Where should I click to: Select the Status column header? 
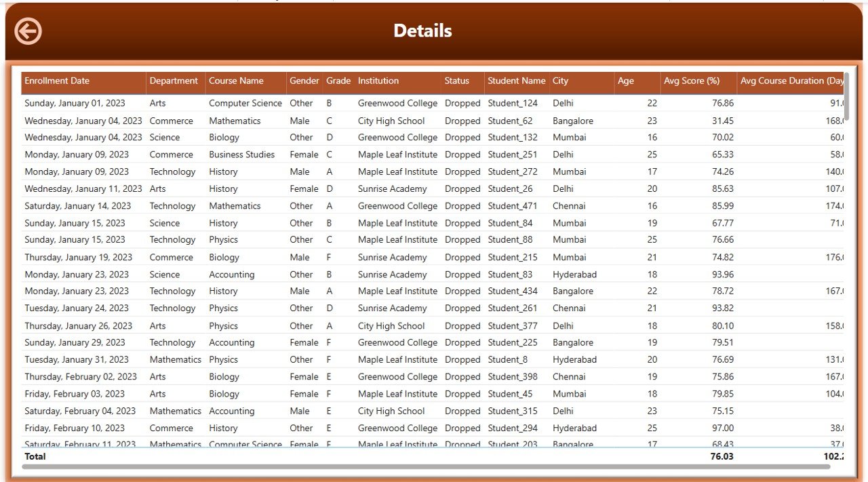[462, 81]
